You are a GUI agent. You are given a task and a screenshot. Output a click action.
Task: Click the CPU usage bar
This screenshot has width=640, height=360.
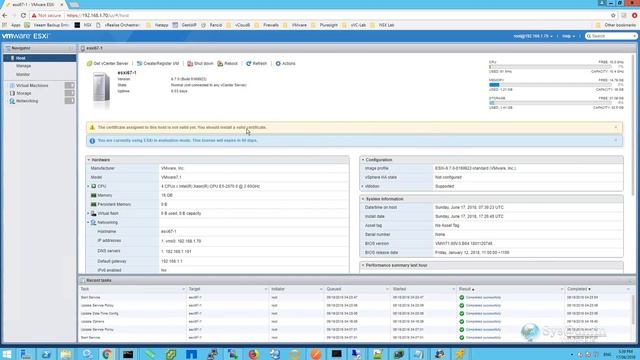pyautogui.click(x=551, y=67)
